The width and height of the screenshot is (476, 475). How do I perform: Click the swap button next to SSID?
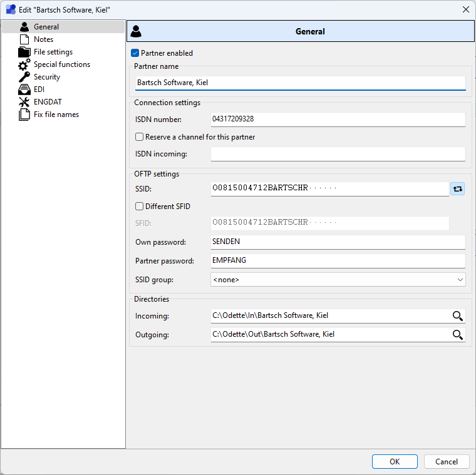pyautogui.click(x=457, y=188)
